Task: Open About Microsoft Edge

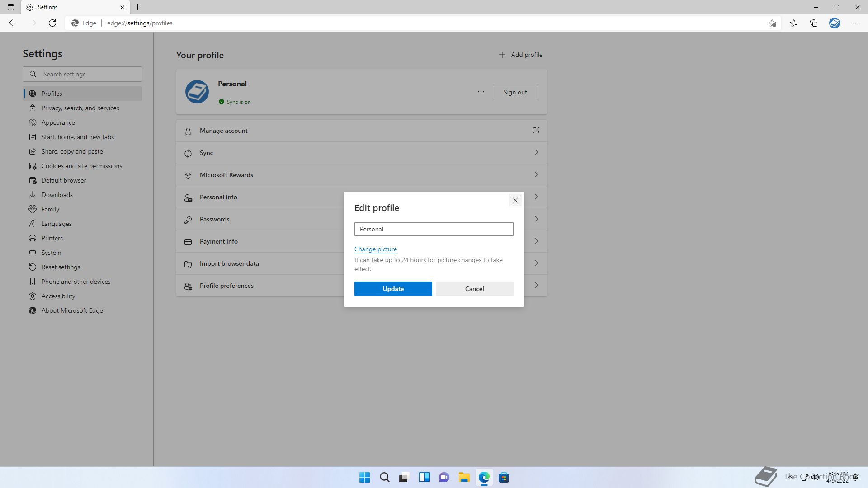Action: pos(82,310)
